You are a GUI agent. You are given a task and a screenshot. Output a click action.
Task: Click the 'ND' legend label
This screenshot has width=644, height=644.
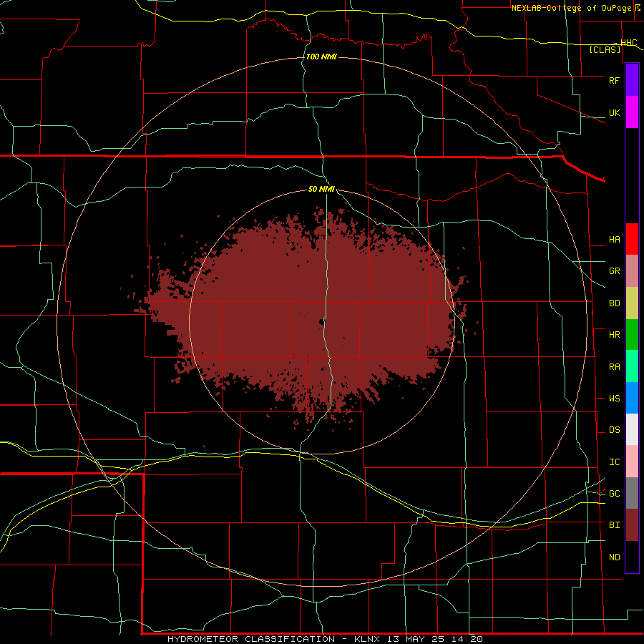[x=614, y=557]
